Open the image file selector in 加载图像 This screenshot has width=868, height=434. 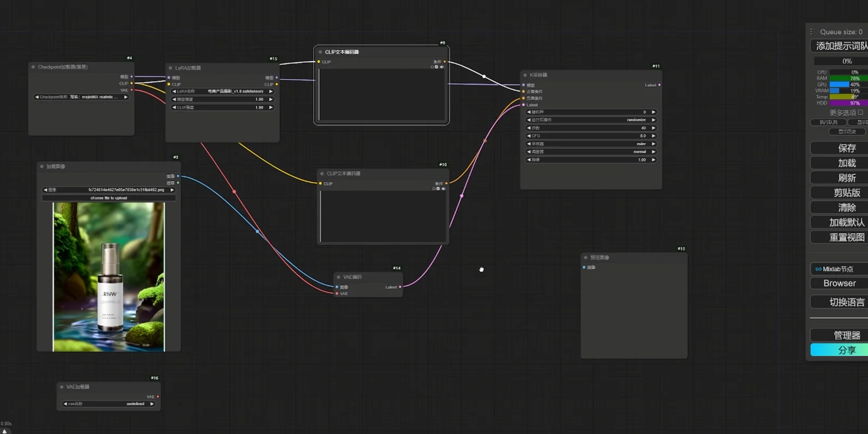pos(108,190)
